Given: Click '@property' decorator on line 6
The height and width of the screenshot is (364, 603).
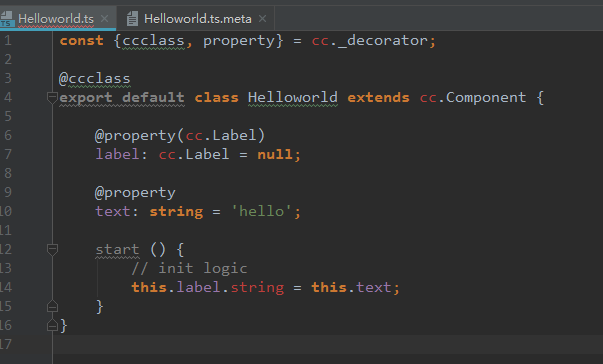Looking at the screenshot, I should 135,136.
